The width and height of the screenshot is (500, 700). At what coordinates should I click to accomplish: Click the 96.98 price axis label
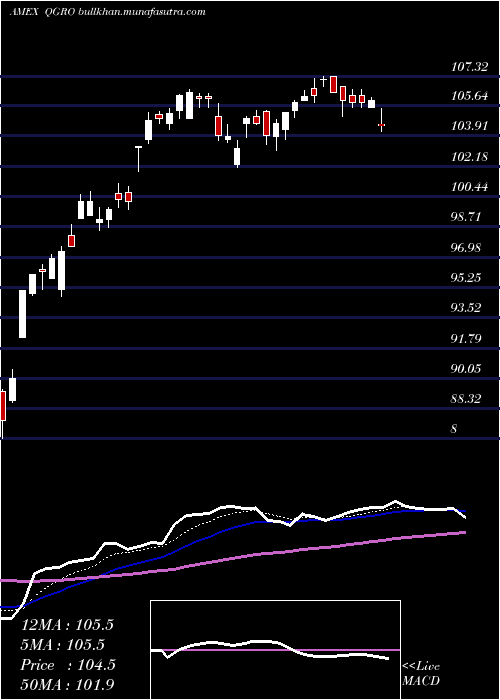pos(467,248)
